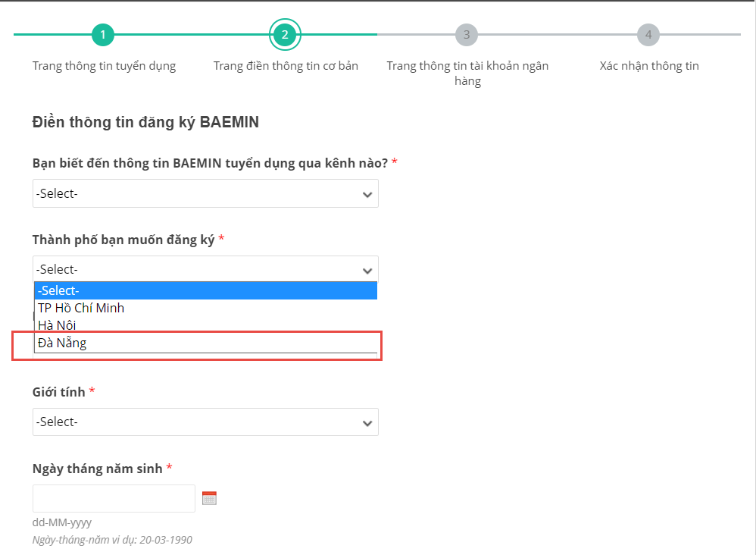Open 'Trang thông tin tuyển dụng' step
This screenshot has width=756, height=555.
tap(103, 65)
